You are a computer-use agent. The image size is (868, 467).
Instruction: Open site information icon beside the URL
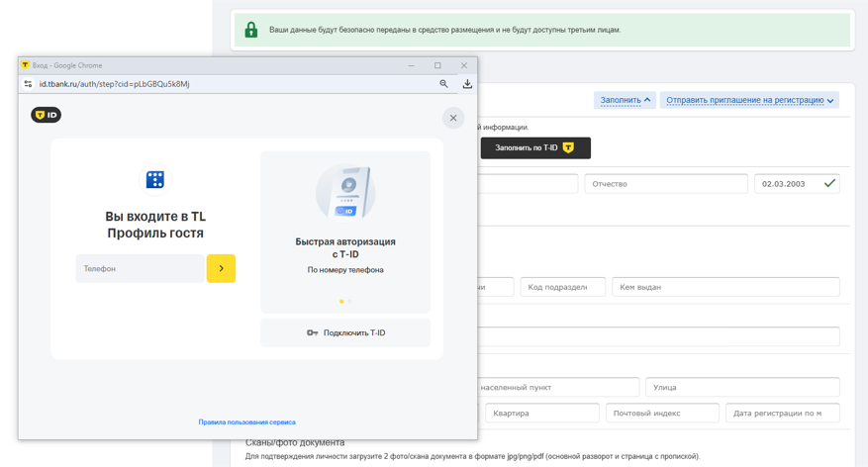coord(28,84)
